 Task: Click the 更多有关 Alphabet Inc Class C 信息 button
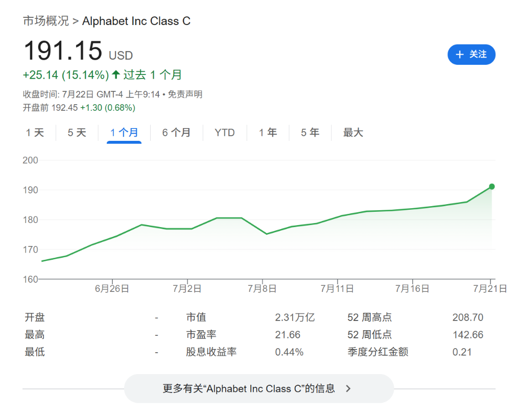point(259,388)
